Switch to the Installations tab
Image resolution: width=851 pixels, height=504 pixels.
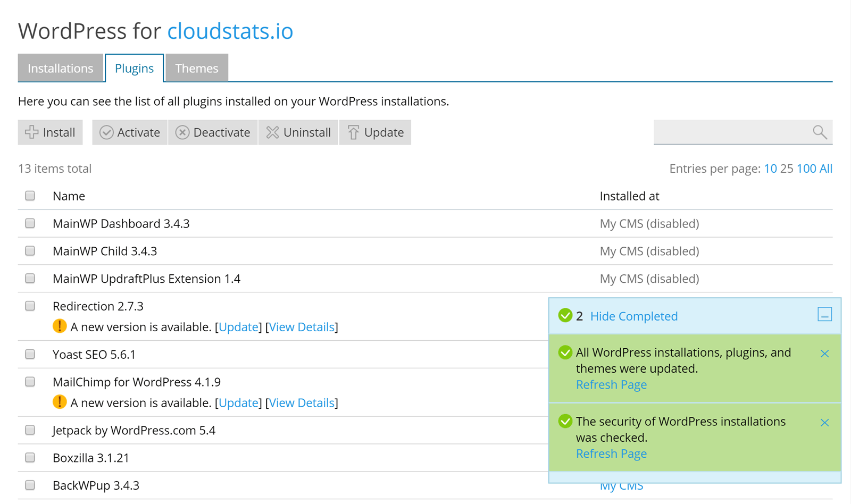coord(60,68)
